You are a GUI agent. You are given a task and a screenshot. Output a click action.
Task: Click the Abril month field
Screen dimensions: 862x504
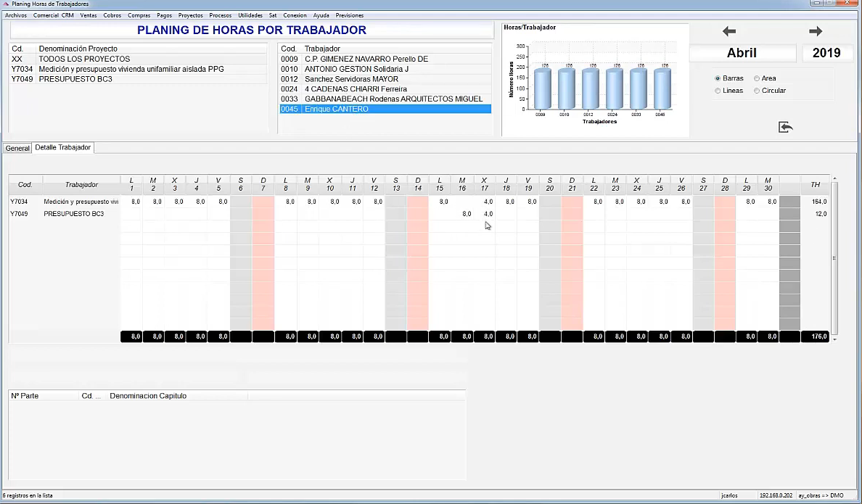click(x=742, y=53)
